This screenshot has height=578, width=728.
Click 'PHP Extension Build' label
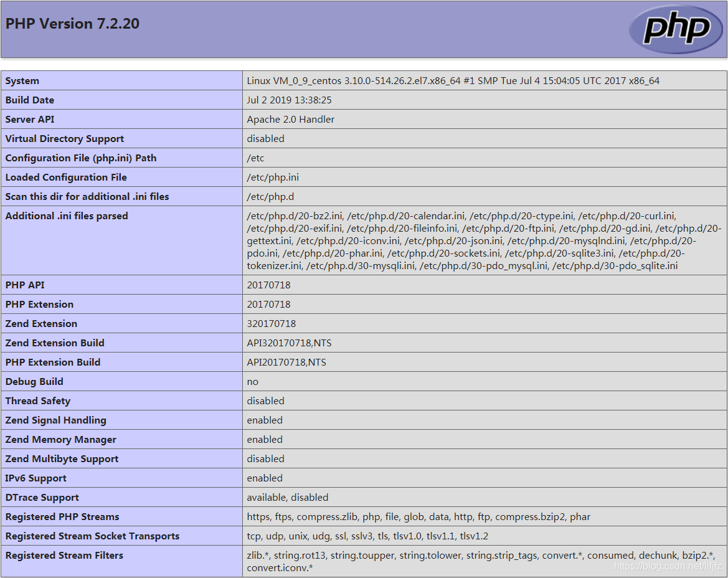coord(53,362)
